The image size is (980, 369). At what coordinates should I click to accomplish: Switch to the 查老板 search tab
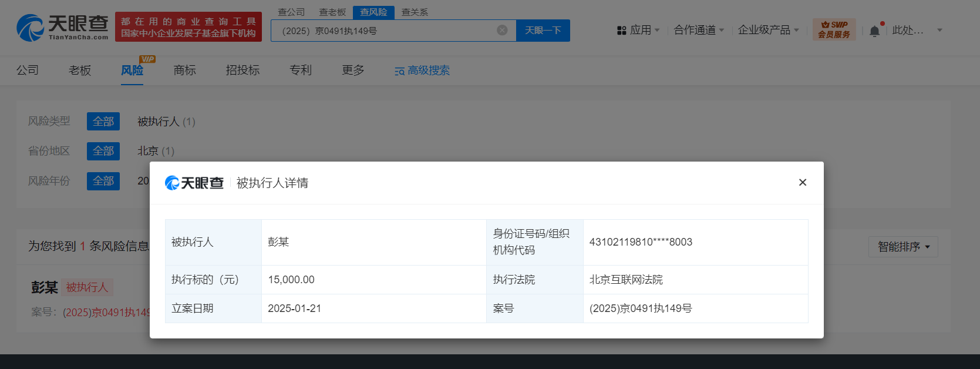tap(332, 12)
